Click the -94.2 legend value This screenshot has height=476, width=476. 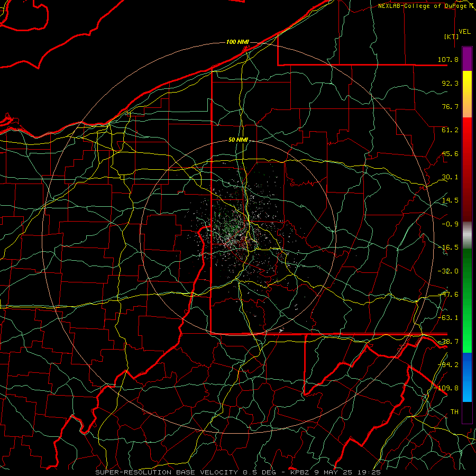coord(448,365)
